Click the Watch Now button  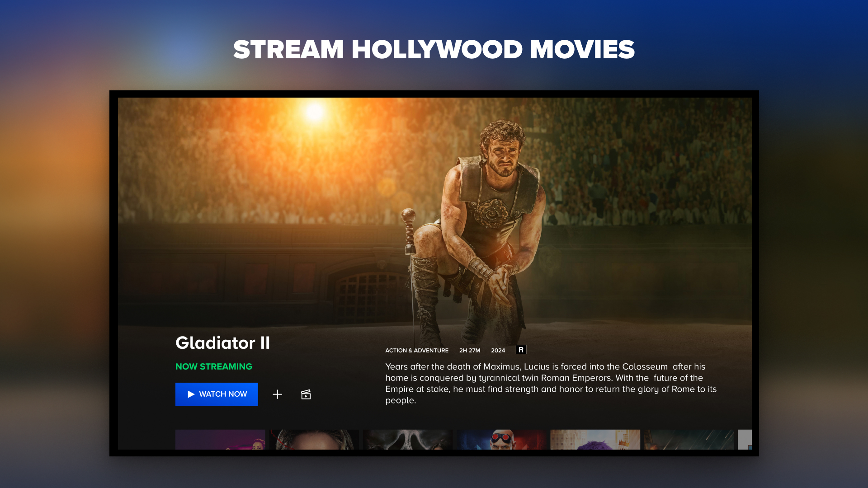coord(217,394)
